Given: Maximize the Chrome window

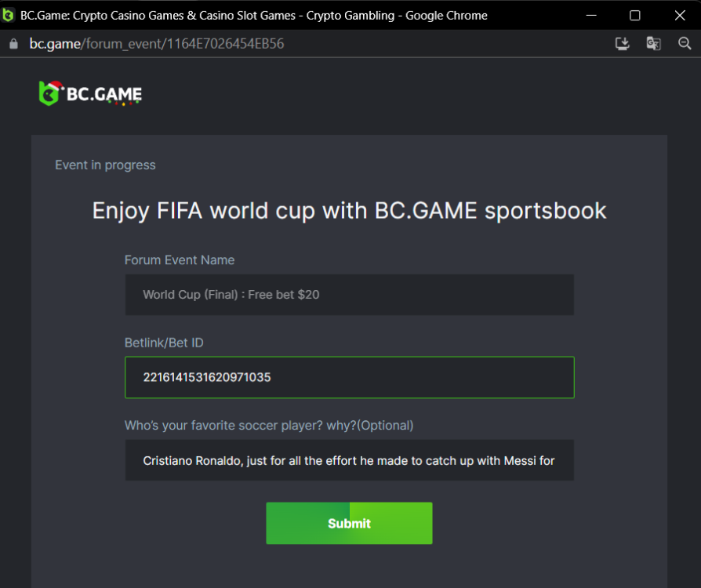Looking at the screenshot, I should [635, 15].
